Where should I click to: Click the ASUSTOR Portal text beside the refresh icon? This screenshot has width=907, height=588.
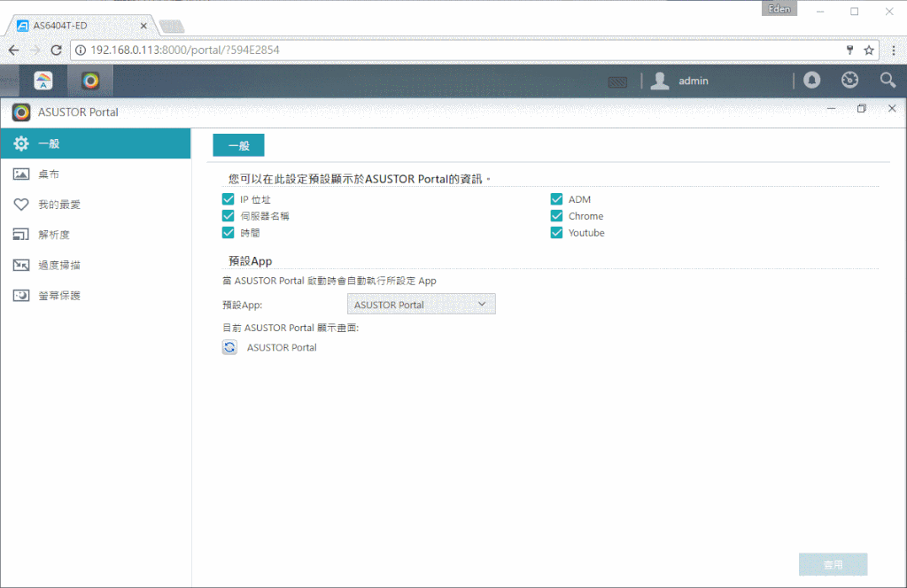click(282, 347)
